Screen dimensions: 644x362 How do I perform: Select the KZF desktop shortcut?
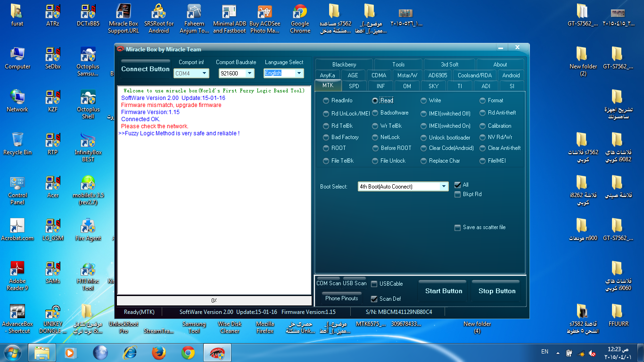(53, 101)
